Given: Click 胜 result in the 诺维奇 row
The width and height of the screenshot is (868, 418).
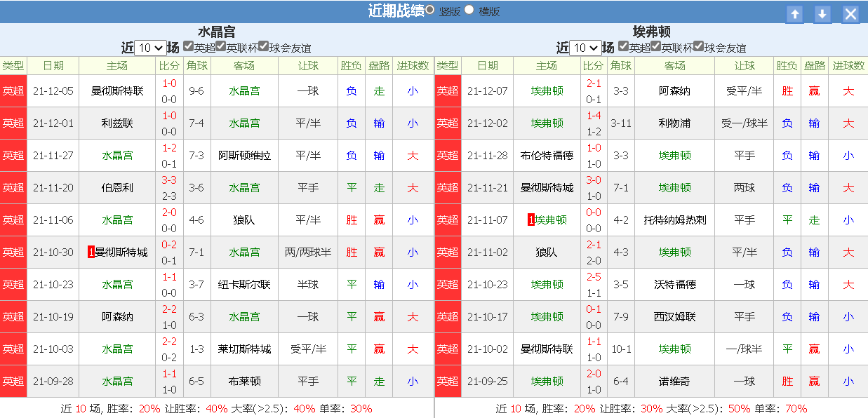Looking at the screenshot, I should point(787,381).
